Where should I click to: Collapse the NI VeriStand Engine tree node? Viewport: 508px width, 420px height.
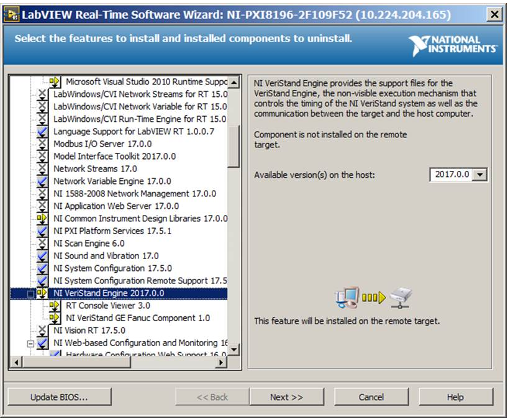(x=30, y=294)
